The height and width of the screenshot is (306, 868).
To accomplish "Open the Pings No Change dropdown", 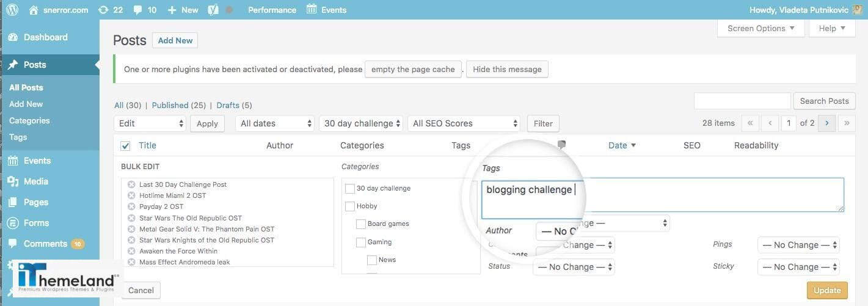I will click(798, 245).
